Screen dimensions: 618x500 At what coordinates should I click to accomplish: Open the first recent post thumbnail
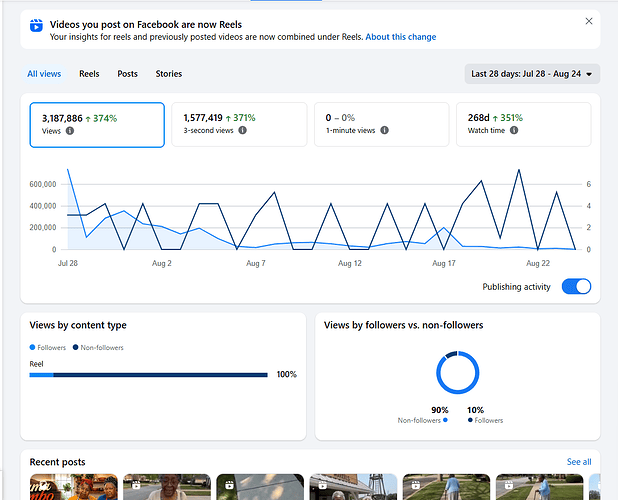(x=74, y=487)
